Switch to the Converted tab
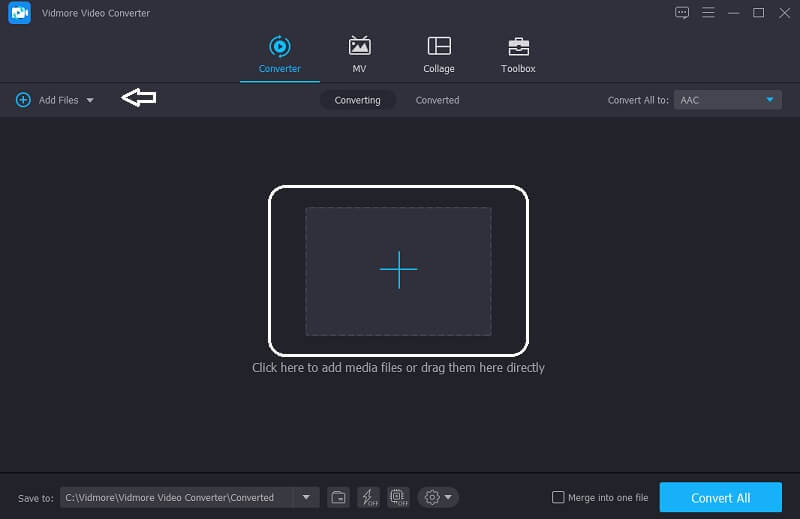This screenshot has width=800, height=519. point(437,100)
